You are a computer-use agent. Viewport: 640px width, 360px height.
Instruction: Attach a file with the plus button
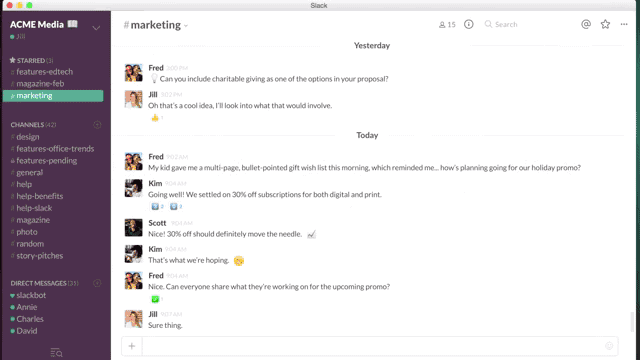click(x=132, y=347)
